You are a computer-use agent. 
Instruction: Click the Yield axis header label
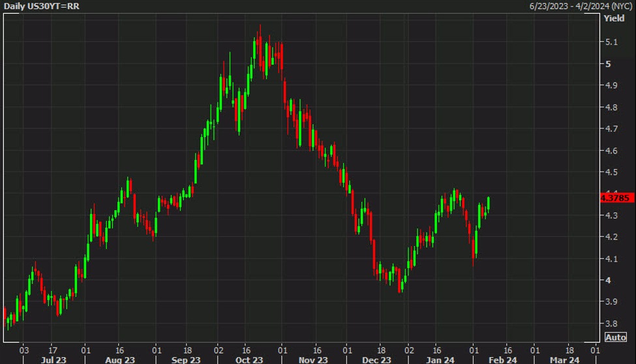click(x=614, y=19)
